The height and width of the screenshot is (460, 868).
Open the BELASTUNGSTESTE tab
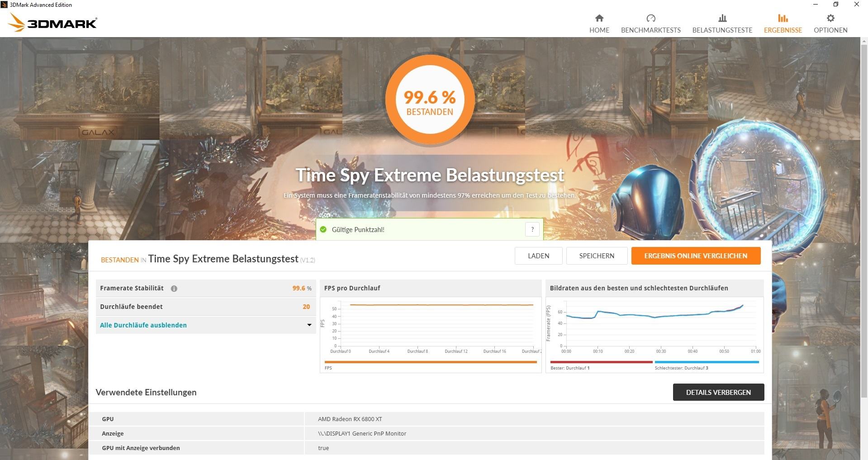[722, 24]
